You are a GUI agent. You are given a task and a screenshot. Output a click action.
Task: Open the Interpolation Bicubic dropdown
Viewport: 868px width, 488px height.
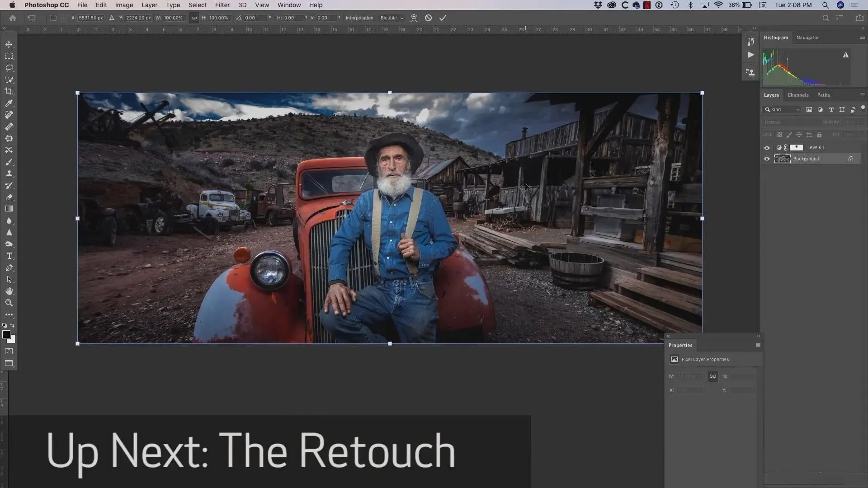click(392, 18)
